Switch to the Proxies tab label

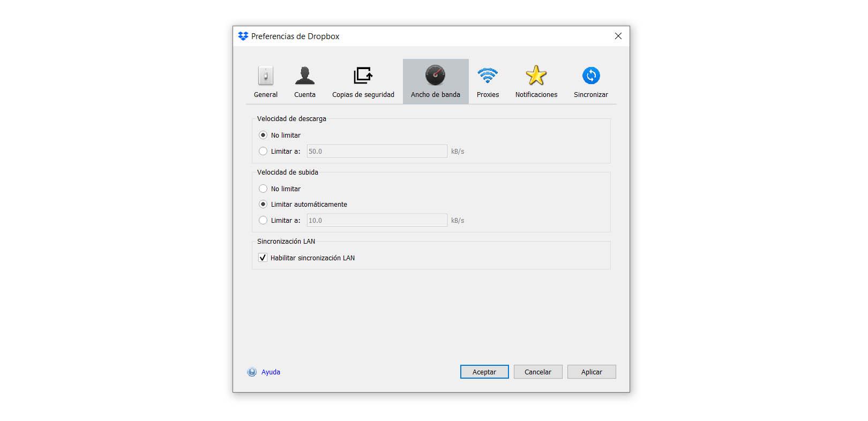click(x=488, y=95)
